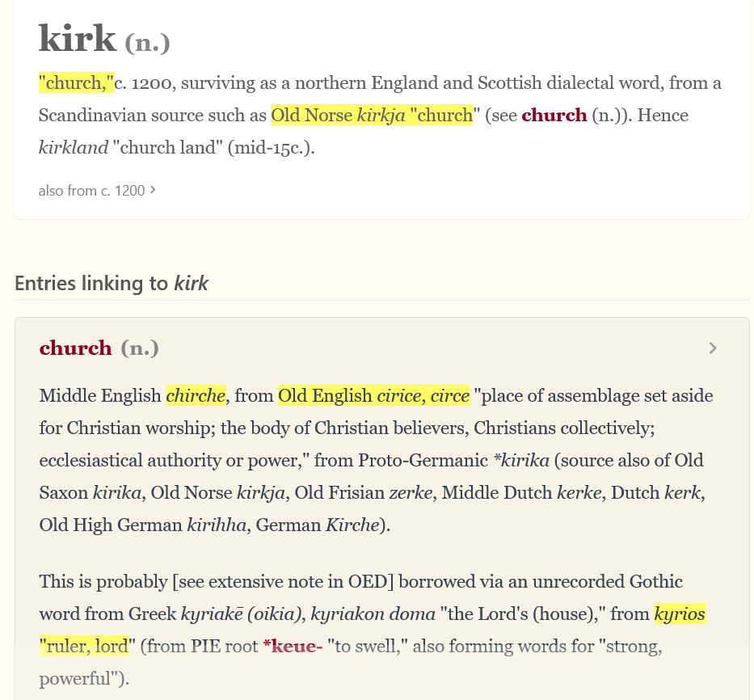This screenshot has height=700, width=754.
Task: Click the "Entries linking to kirk" heading
Action: (x=112, y=283)
